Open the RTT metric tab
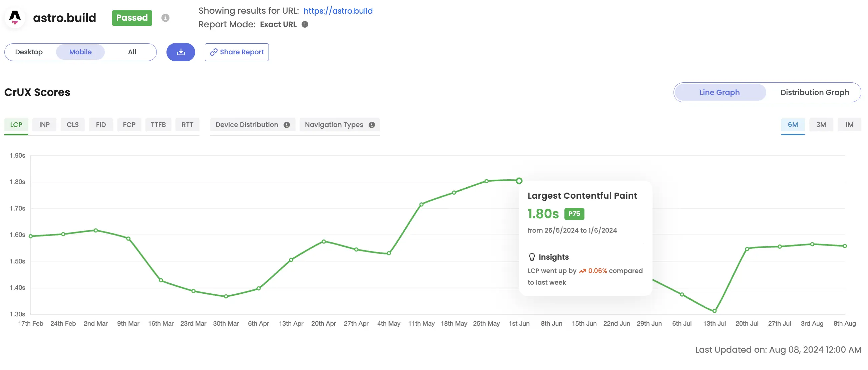 [187, 125]
